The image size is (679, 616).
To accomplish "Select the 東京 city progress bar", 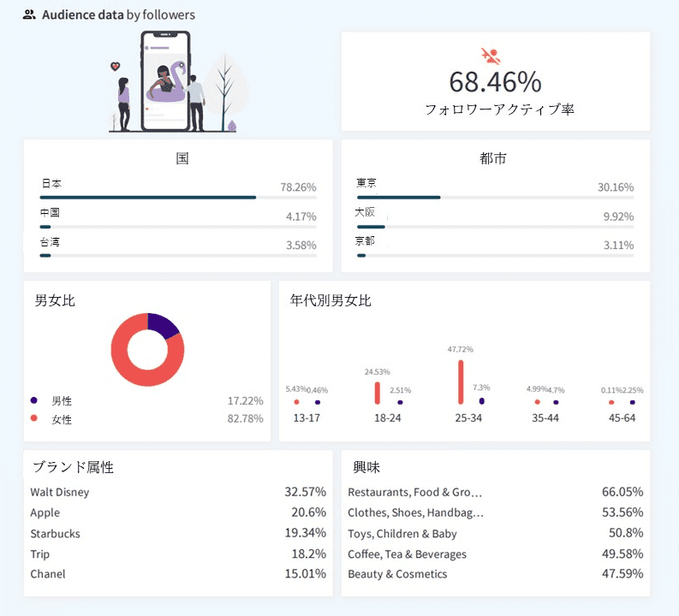I will coord(496,198).
